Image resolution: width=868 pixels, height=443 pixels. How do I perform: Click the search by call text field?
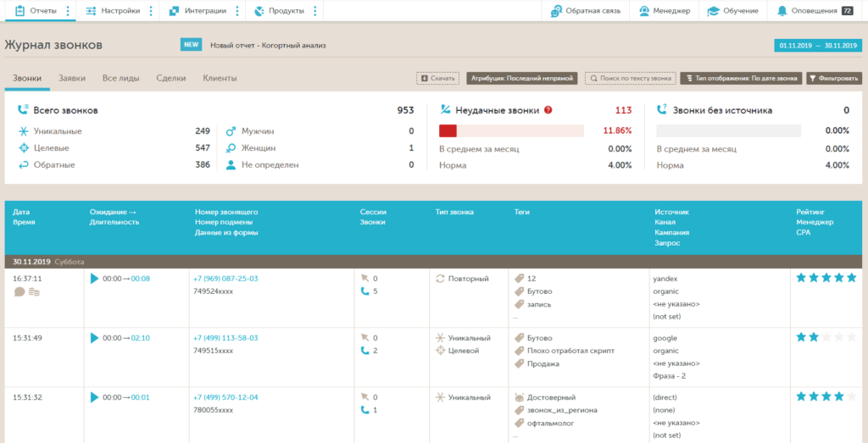pyautogui.click(x=630, y=78)
